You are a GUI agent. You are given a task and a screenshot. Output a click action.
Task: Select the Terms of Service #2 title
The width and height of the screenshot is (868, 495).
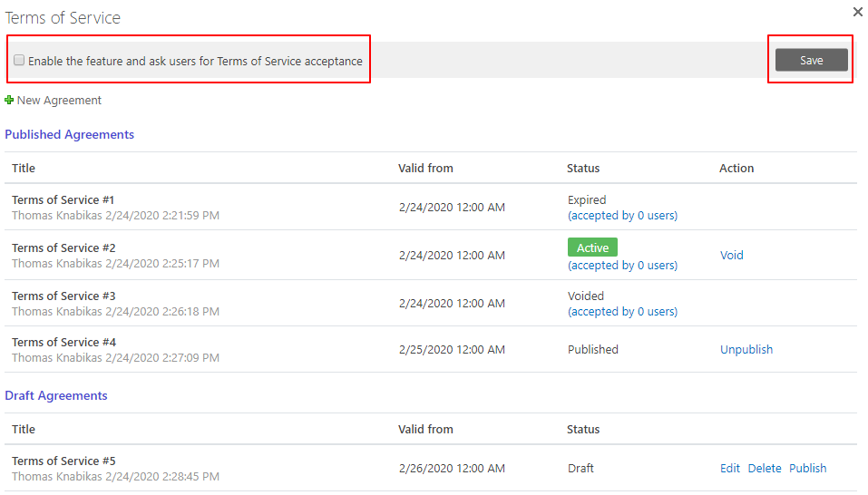coord(63,248)
